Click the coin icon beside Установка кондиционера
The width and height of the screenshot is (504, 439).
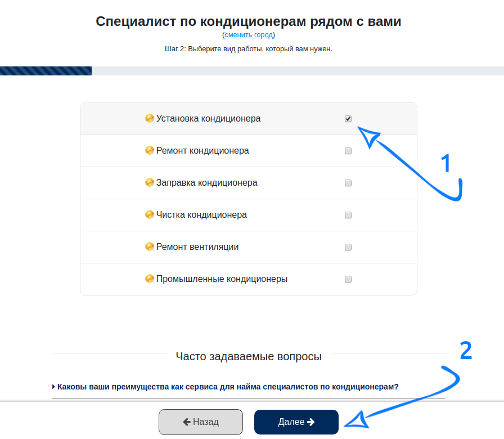click(150, 118)
